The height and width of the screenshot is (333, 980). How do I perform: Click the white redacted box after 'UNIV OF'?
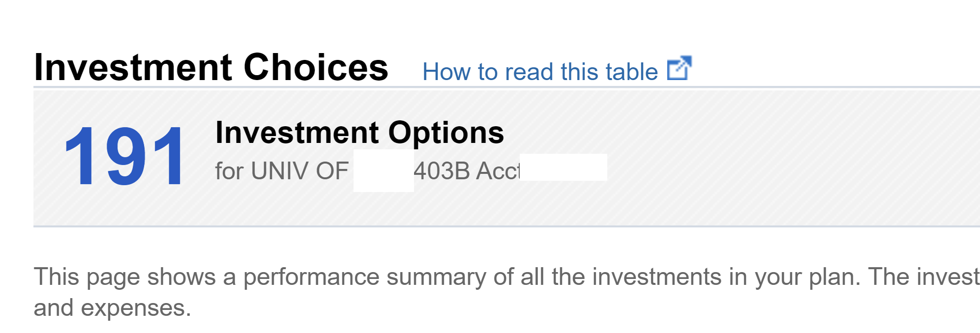coord(384,170)
